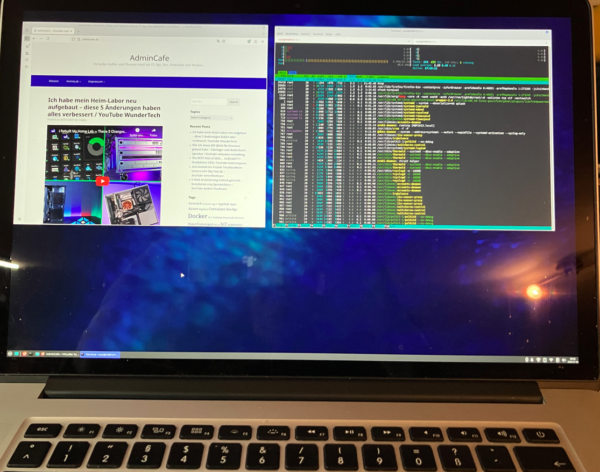Open the article headline about Heim-Labor

point(103,109)
